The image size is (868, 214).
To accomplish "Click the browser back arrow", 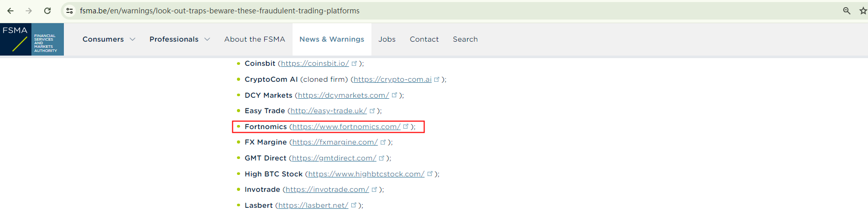I will coord(10,11).
